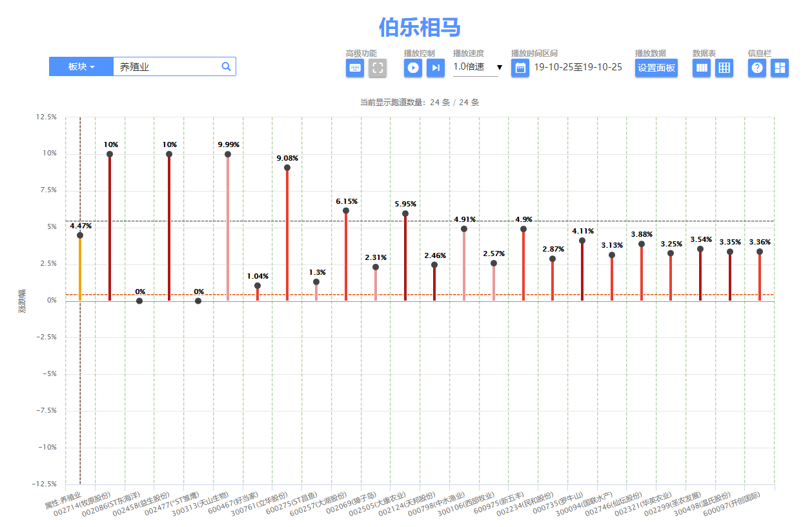Click the help question mark icon

[x=757, y=68]
